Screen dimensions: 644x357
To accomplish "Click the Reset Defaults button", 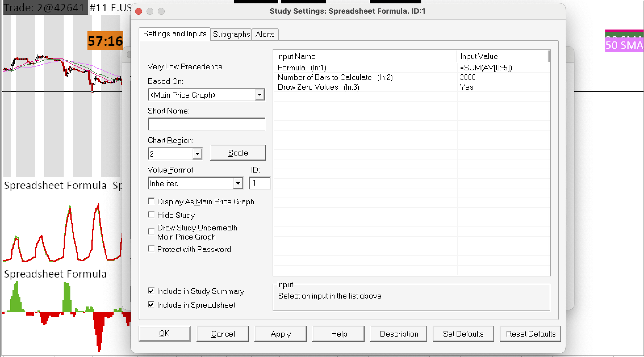I will [x=530, y=334].
